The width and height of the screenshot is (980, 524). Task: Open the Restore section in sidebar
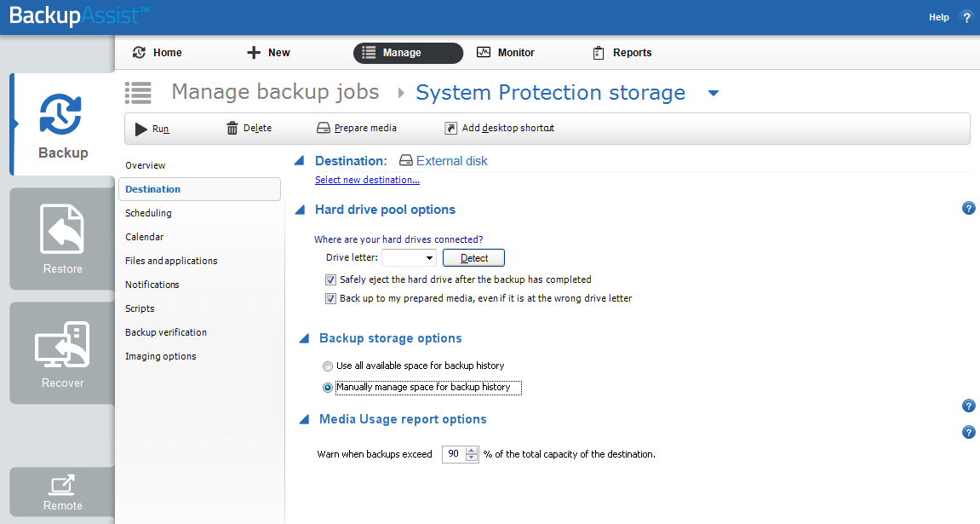coord(62,239)
